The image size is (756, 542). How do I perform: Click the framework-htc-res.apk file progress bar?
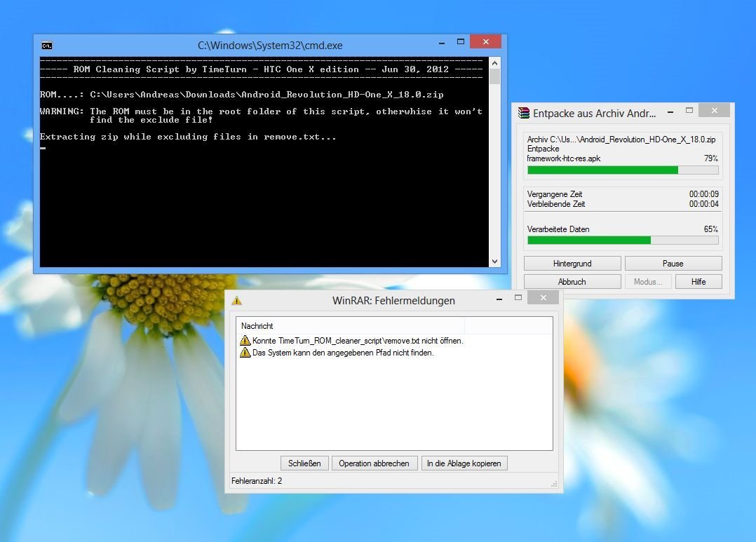[623, 170]
